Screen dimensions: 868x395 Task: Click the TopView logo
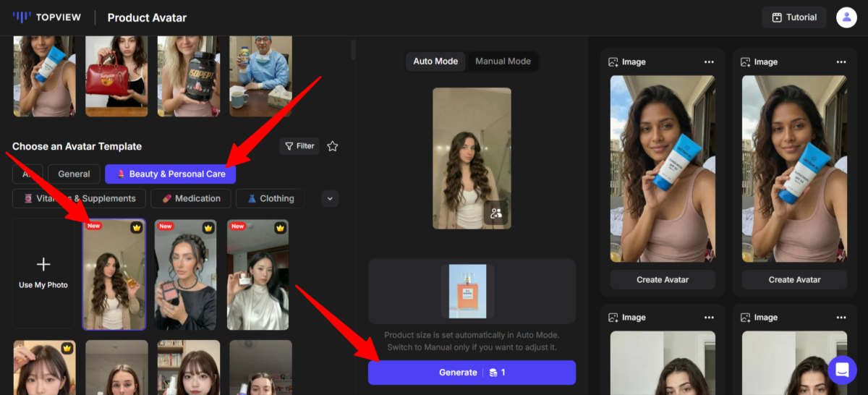click(x=48, y=17)
